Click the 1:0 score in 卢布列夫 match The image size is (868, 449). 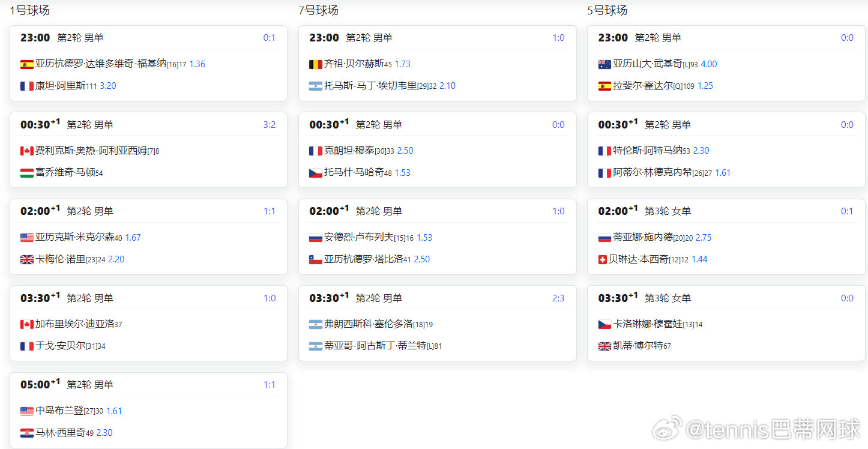(x=558, y=211)
